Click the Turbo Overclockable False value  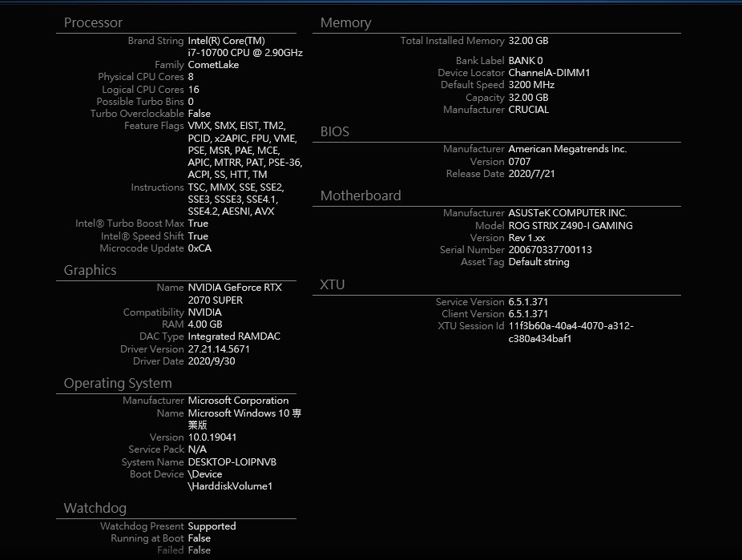click(x=200, y=114)
